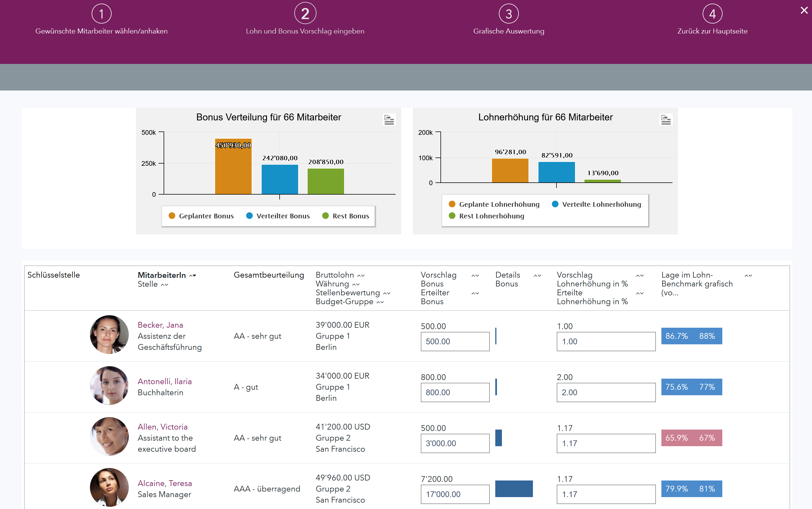This screenshot has height=509, width=812.
Task: Open employee link Allen, Victoria
Action: [163, 427]
